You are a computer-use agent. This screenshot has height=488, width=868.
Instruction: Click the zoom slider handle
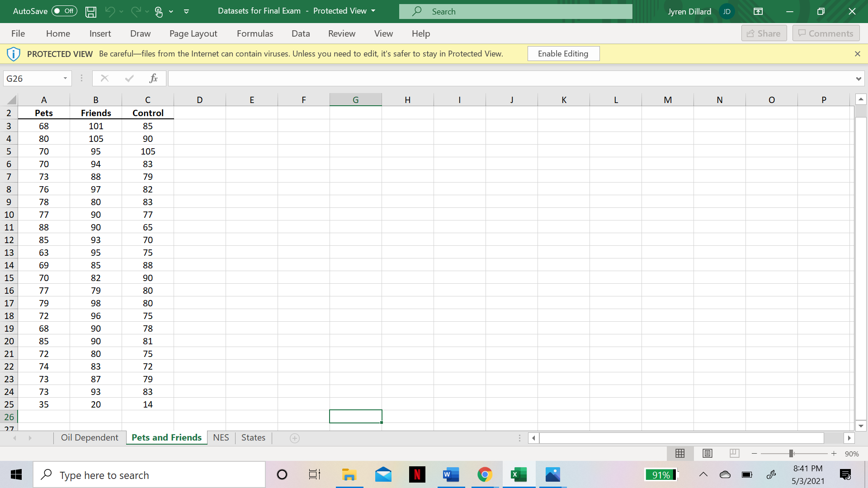pos(791,454)
